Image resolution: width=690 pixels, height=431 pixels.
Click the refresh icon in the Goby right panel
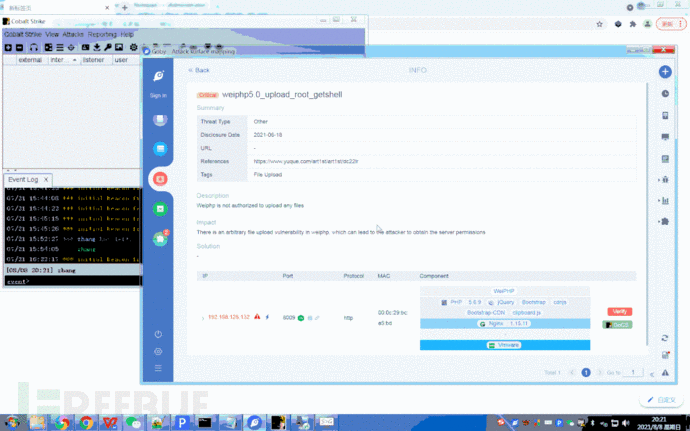click(x=665, y=338)
